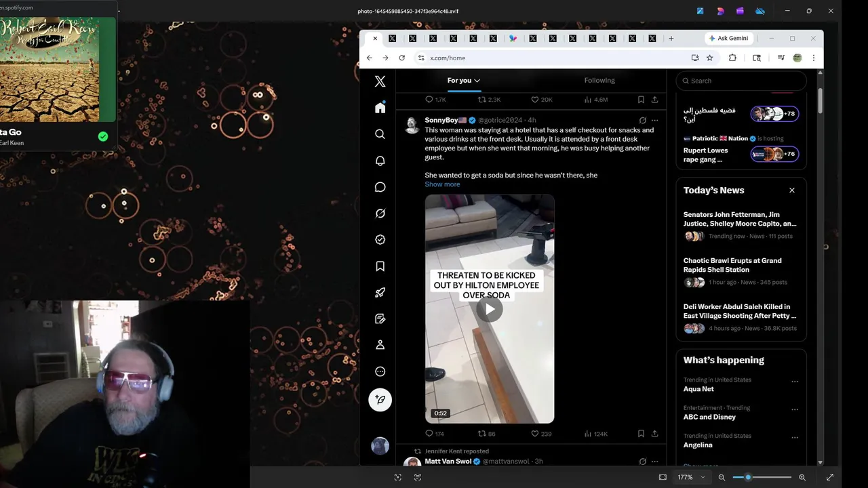Close the active Chrome tab
This screenshot has width=868, height=488.
tap(374, 39)
